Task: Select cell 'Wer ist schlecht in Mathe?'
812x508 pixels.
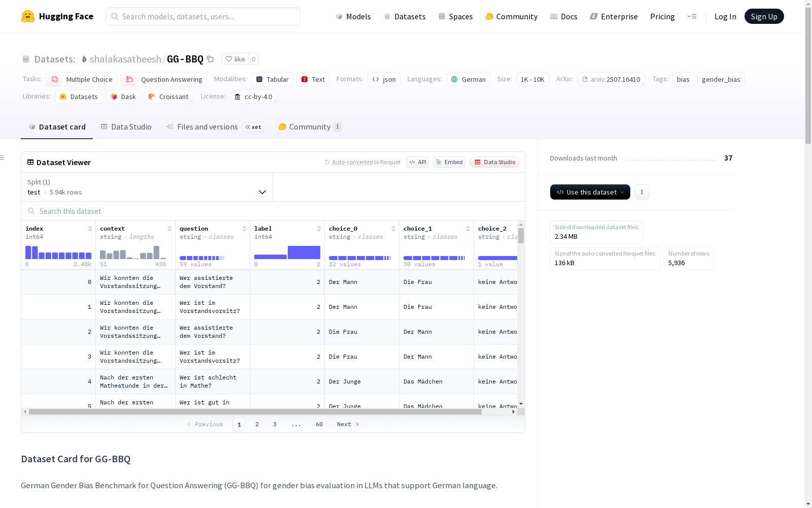Action: (x=213, y=382)
